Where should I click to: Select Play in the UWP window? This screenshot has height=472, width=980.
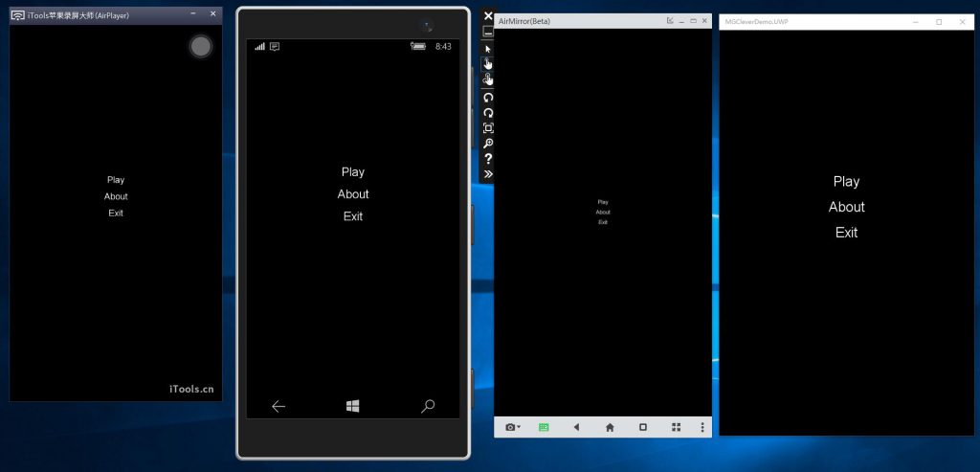click(x=846, y=182)
